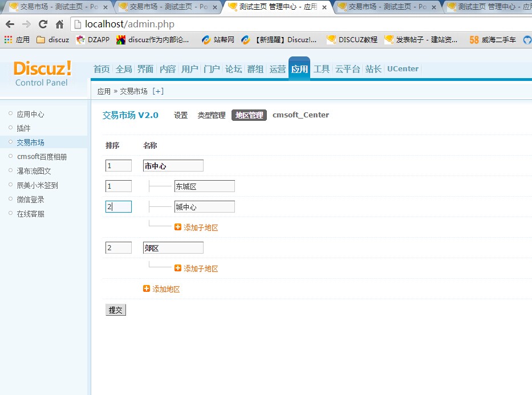The width and height of the screenshot is (532, 395).
Task: Open the 门户 admin menu
Action: click(212, 69)
